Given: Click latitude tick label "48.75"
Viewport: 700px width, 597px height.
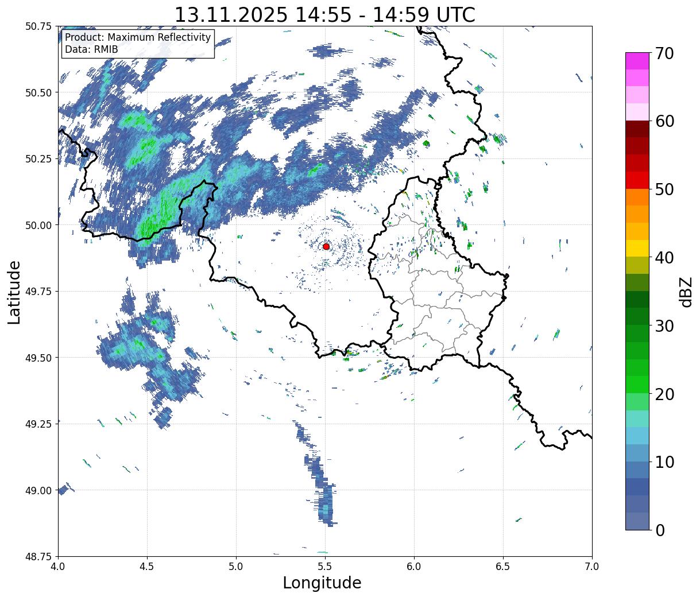Looking at the screenshot, I should point(38,556).
